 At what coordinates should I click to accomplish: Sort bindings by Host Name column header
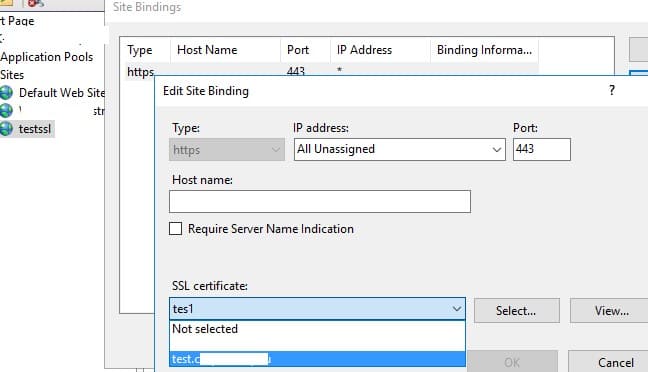207,50
